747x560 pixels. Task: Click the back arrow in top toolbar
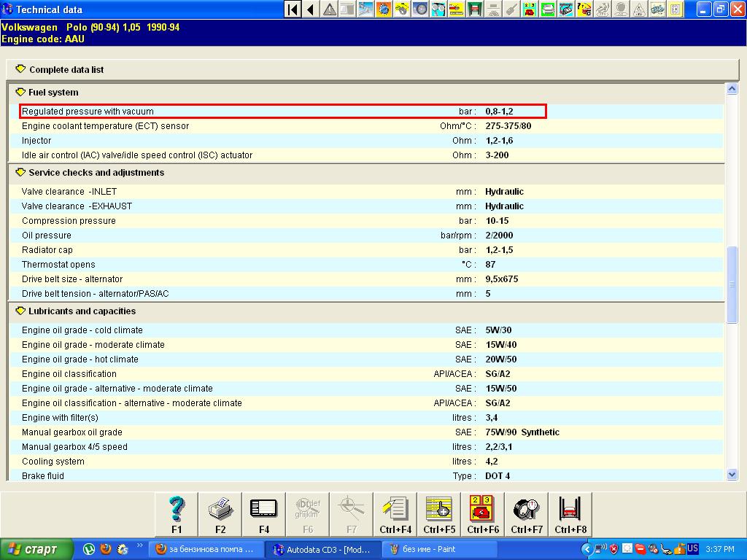click(311, 9)
